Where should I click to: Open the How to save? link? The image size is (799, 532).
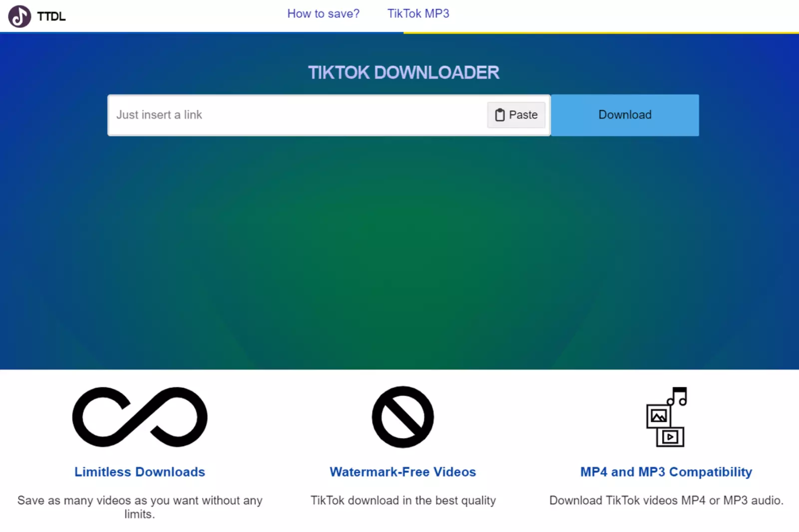tap(323, 13)
